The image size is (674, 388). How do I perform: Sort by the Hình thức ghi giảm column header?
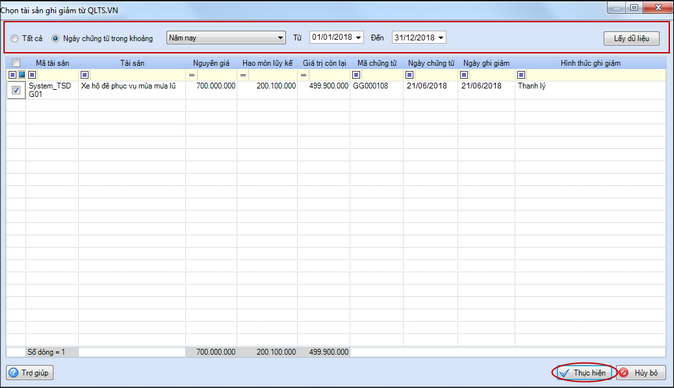coord(591,63)
